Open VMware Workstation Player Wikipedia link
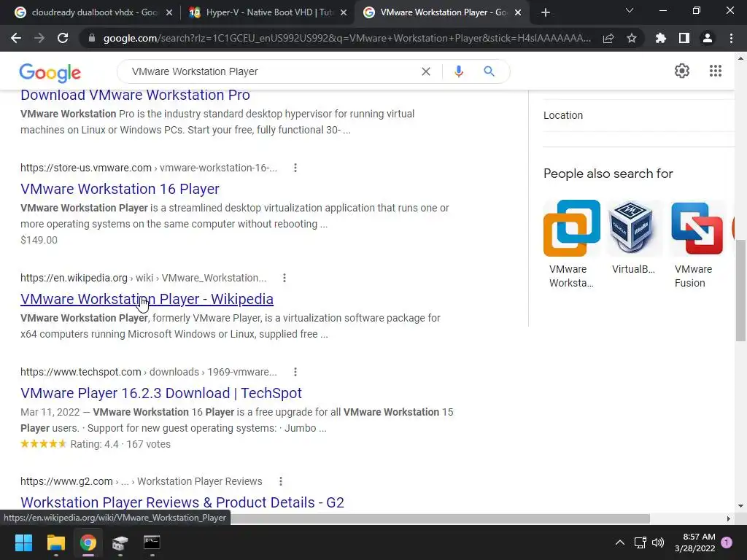 [x=147, y=299]
